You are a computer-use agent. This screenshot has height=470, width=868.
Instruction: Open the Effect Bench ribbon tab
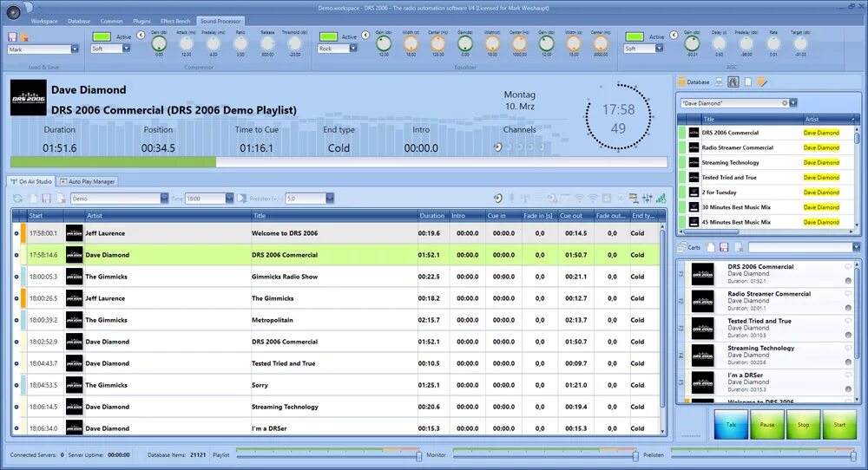pyautogui.click(x=175, y=21)
